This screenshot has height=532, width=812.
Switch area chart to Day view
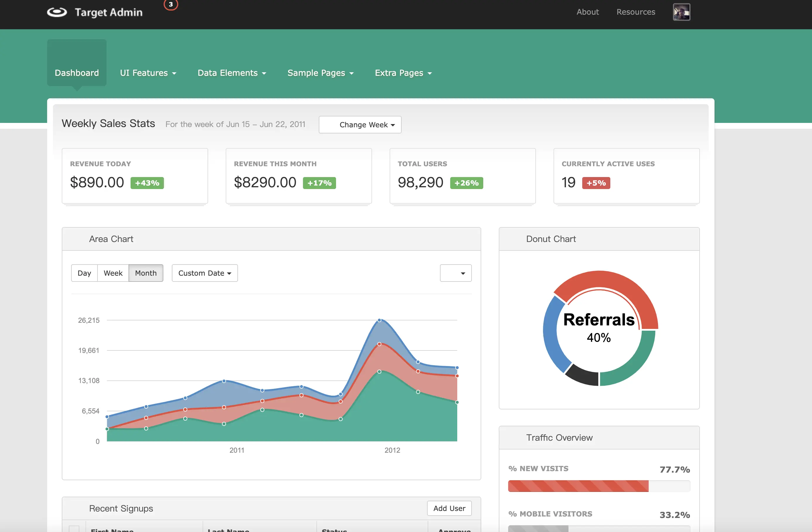pyautogui.click(x=84, y=273)
